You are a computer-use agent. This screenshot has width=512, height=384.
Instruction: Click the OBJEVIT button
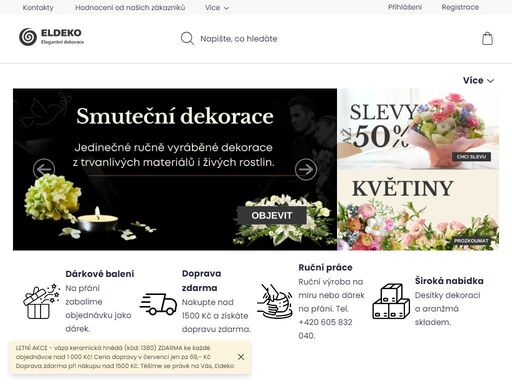coord(272,215)
